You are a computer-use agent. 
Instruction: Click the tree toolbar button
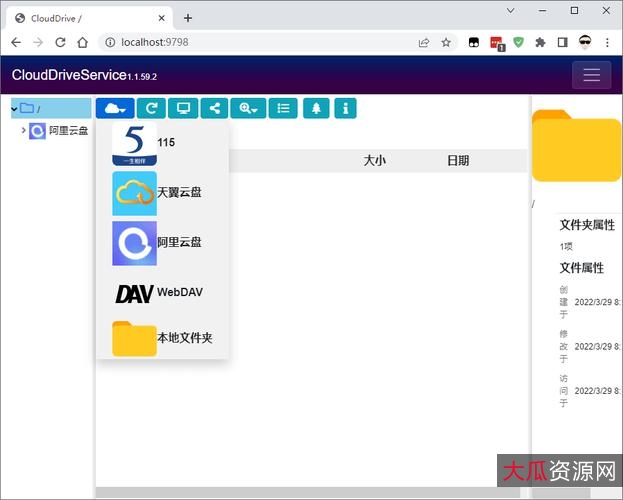[316, 108]
